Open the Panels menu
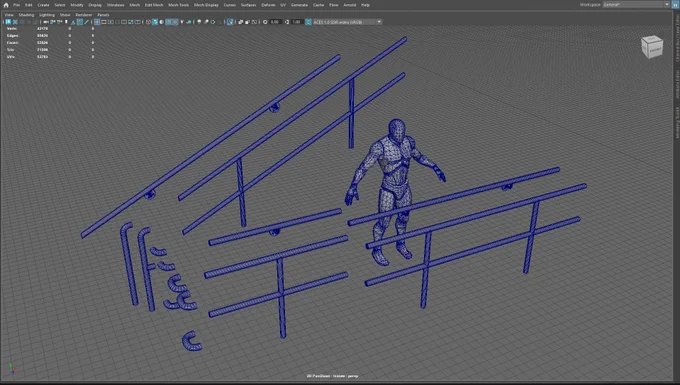This screenshot has height=385, width=680. 103,15
